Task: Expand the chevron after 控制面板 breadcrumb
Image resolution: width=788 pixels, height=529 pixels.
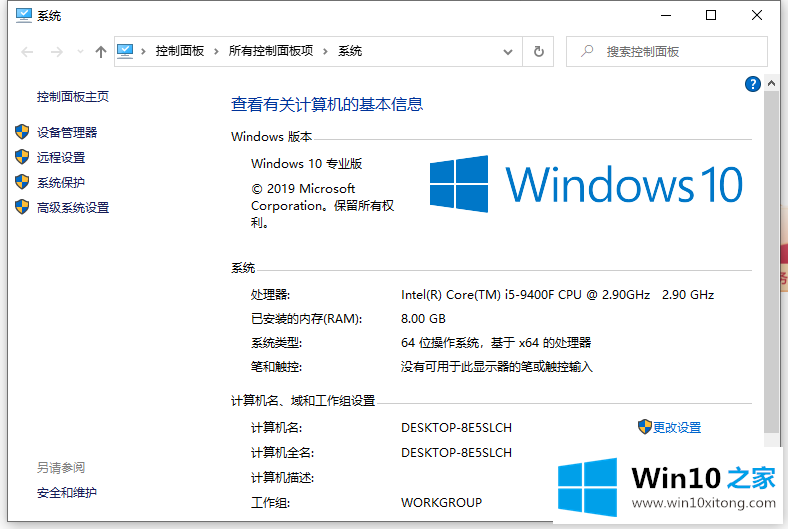Action: pos(216,51)
